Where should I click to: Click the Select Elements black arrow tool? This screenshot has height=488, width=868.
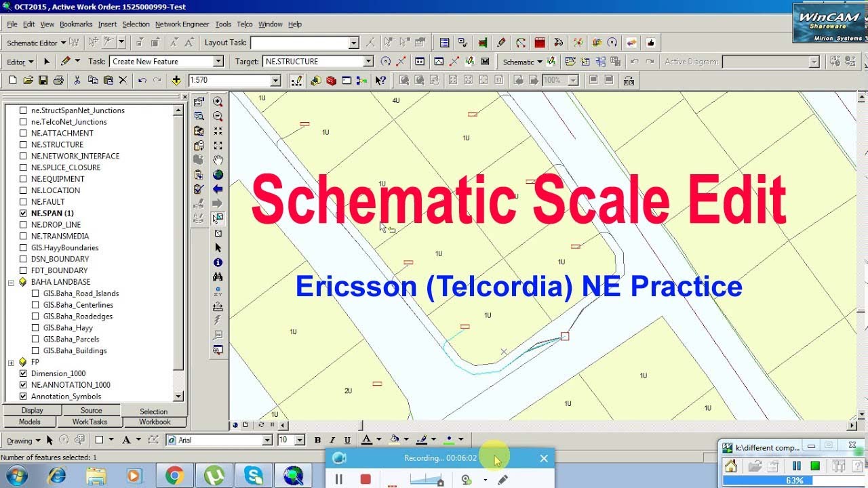pyautogui.click(x=218, y=248)
